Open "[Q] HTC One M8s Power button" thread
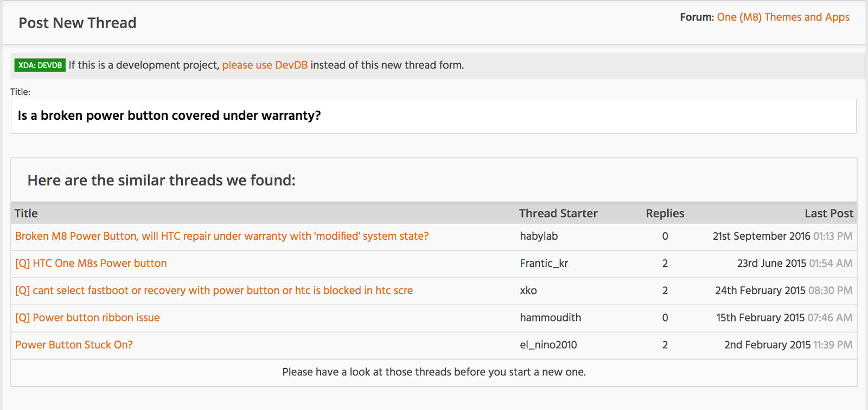 pos(91,264)
